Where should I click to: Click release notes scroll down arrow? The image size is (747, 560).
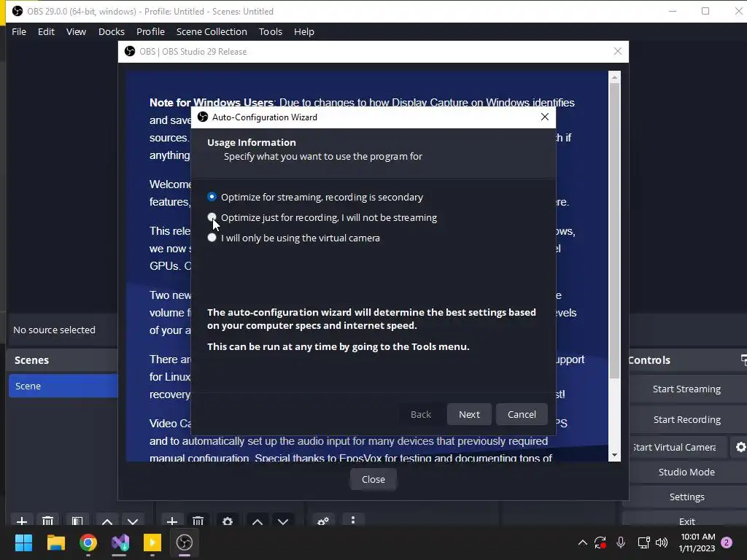(614, 455)
